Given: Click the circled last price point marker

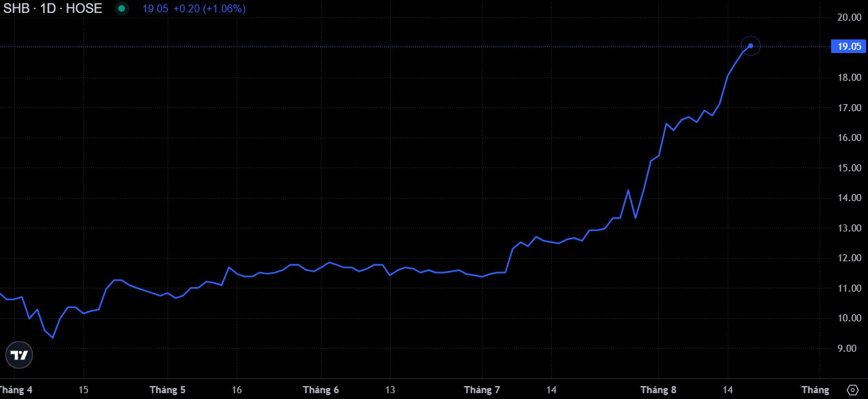Looking at the screenshot, I should 750,46.
